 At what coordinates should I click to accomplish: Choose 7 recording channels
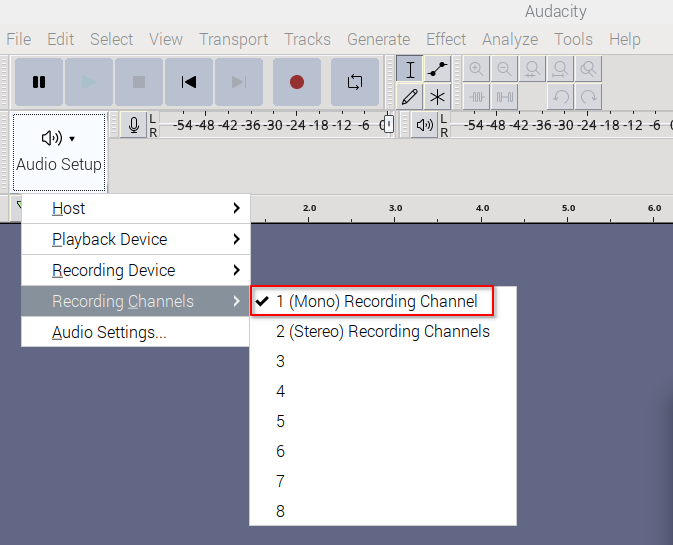coord(383,481)
